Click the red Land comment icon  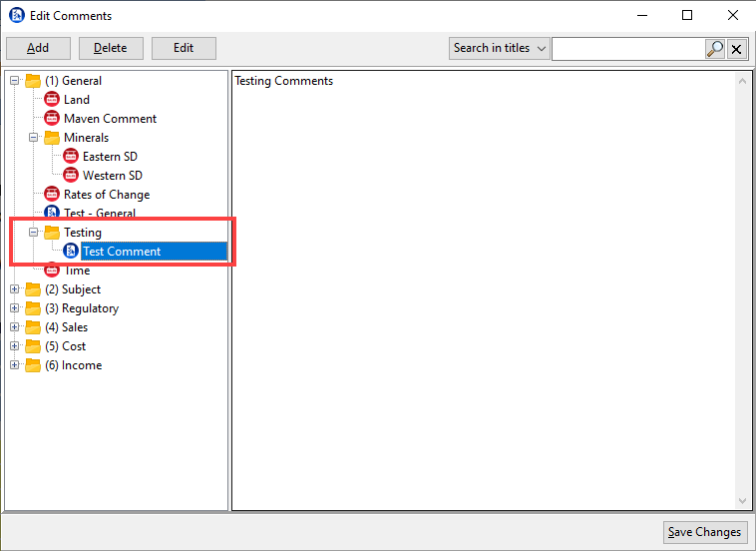pyautogui.click(x=52, y=100)
